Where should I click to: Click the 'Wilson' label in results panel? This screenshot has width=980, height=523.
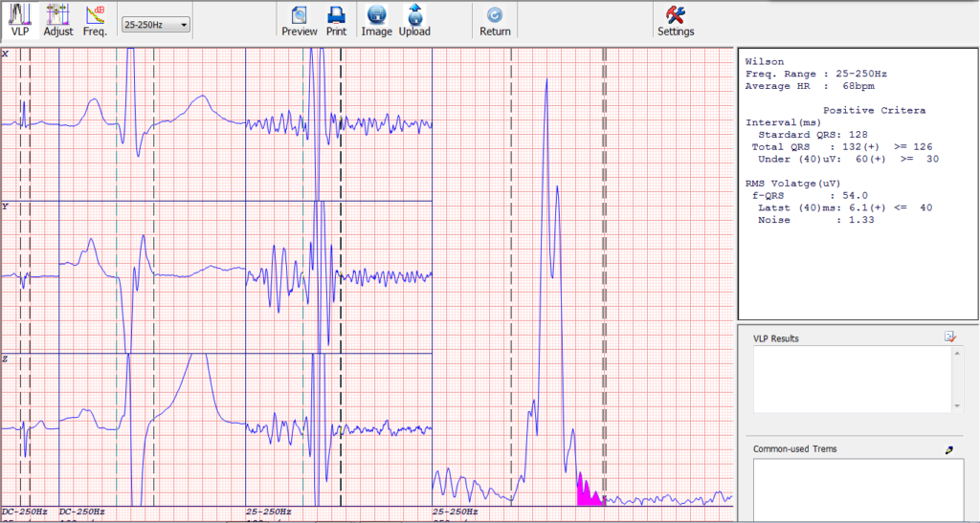765,61
